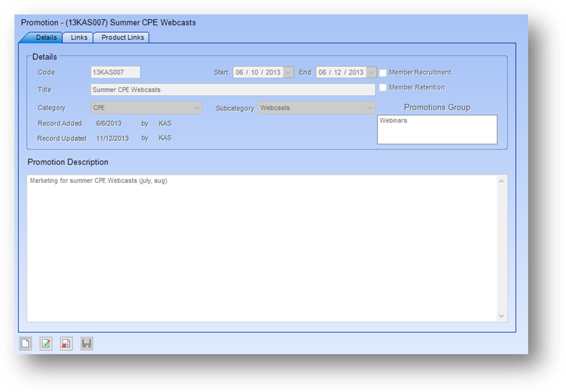Open the Product Links tab

pyautogui.click(x=122, y=38)
